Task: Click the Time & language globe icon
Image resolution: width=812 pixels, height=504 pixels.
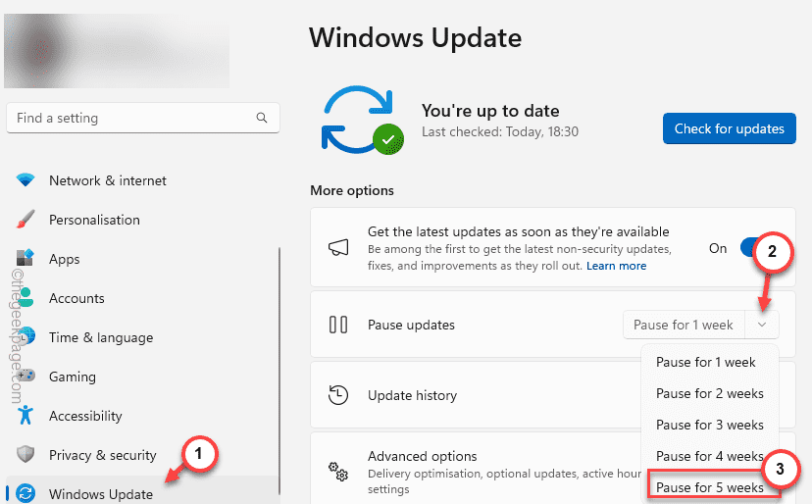Action: point(25,336)
